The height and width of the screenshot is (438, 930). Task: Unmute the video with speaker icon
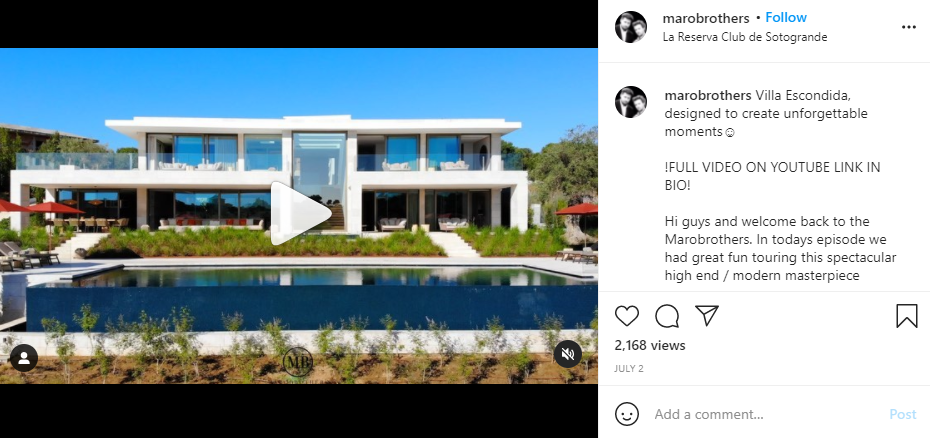click(568, 354)
